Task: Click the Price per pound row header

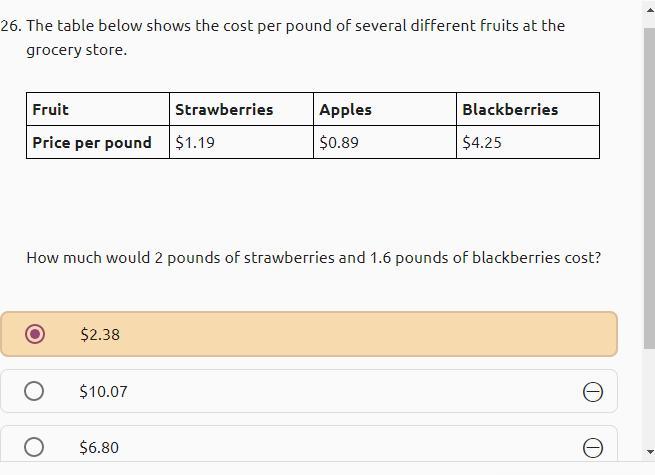Action: pos(92,142)
